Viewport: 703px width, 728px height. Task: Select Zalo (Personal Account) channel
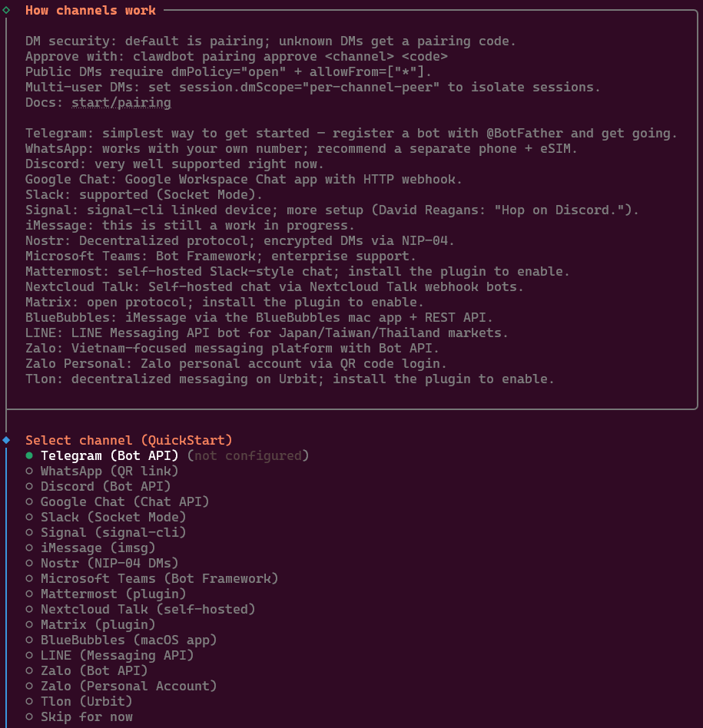pos(128,686)
